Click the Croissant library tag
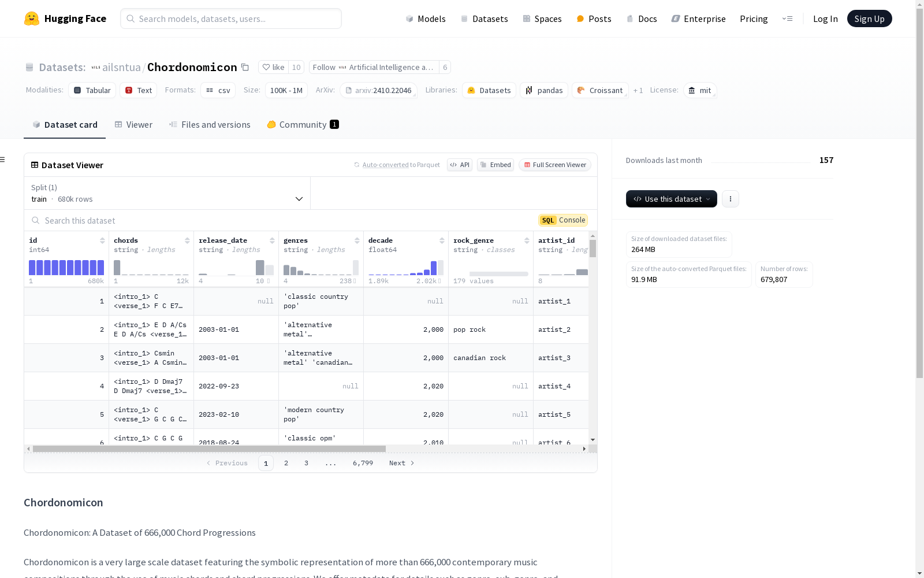 coord(600,90)
